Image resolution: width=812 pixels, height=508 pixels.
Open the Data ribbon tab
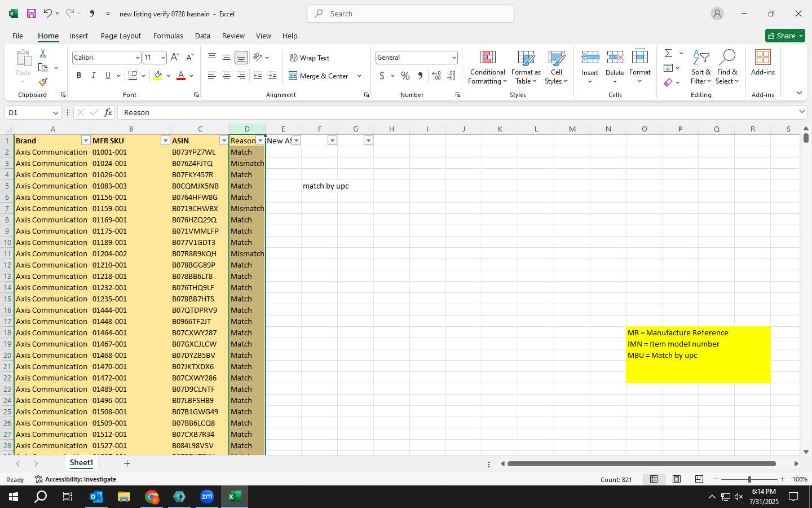[x=202, y=36]
